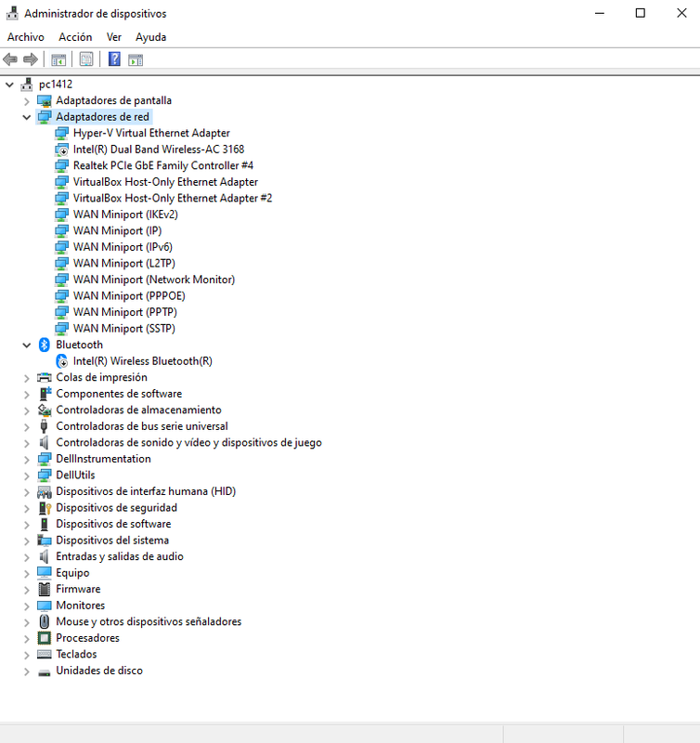
Task: Select Realtek PCIe GbE Family Controller #4
Action: (163, 166)
